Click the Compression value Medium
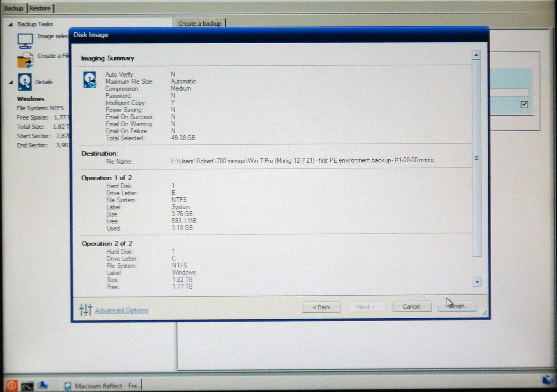Screen dimensions: 557x392 pyautogui.click(x=181, y=88)
